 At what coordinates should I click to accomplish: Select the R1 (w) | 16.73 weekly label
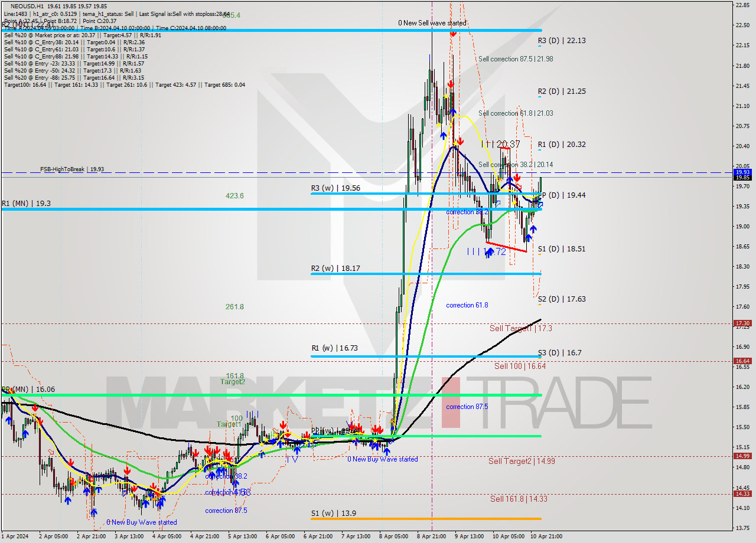[335, 348]
